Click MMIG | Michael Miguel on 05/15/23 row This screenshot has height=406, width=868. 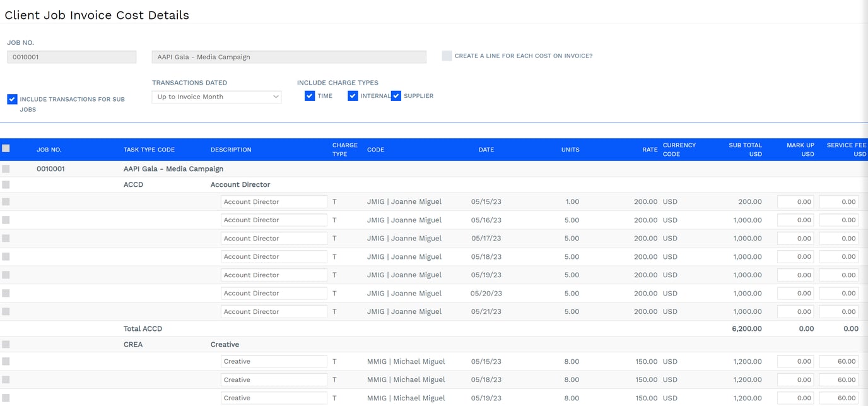[406, 361]
